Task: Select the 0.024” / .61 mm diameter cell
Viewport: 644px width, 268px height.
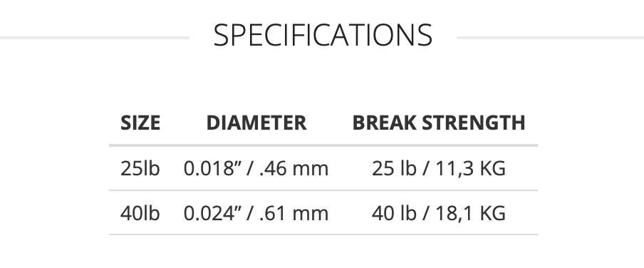Action: tap(256, 213)
